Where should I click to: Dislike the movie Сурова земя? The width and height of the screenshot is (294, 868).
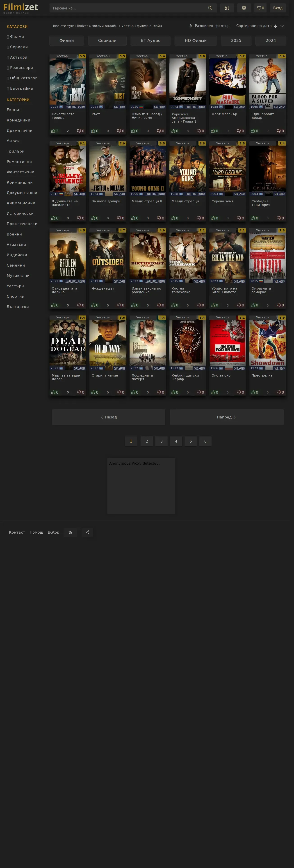click(240, 218)
